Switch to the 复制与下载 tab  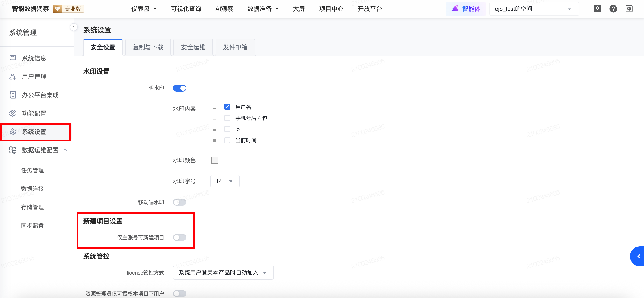click(148, 47)
